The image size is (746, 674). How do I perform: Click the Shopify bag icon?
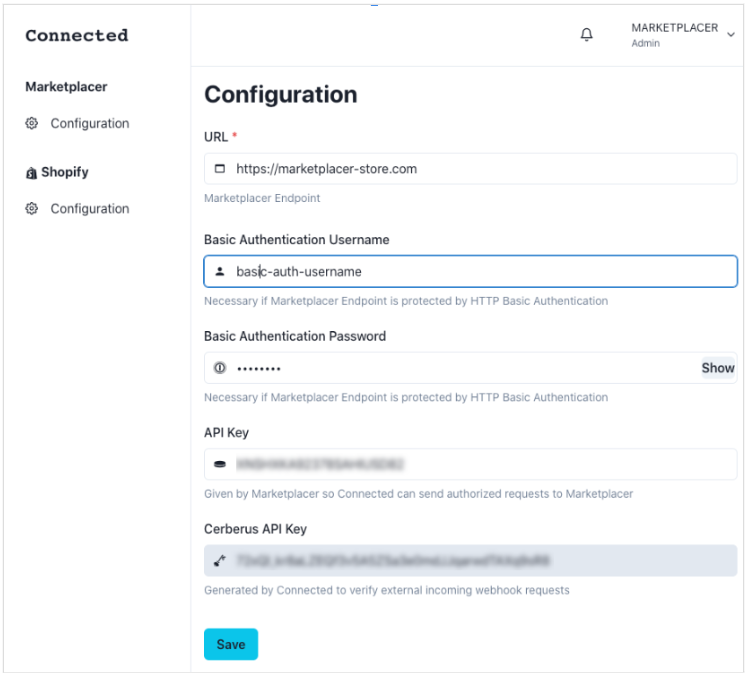[x=31, y=173]
